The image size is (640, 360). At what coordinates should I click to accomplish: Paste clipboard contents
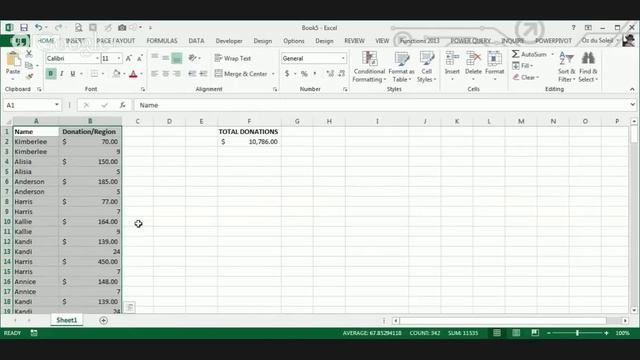(13, 63)
